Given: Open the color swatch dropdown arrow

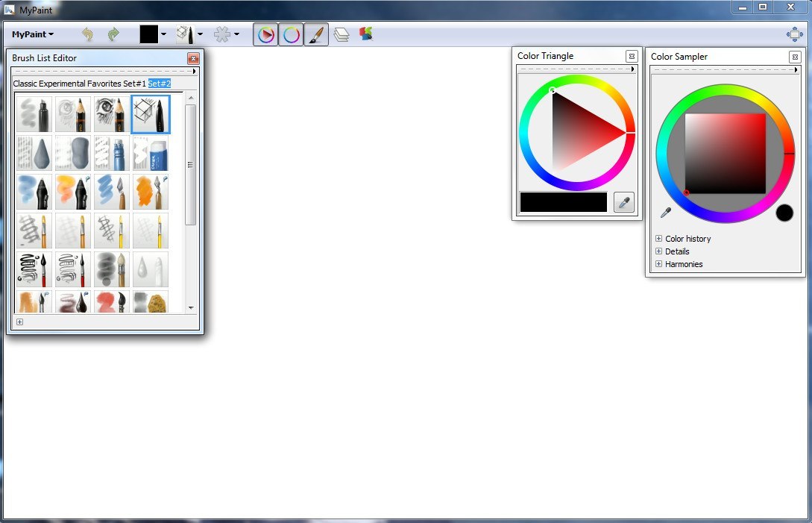Looking at the screenshot, I should pyautogui.click(x=163, y=34).
